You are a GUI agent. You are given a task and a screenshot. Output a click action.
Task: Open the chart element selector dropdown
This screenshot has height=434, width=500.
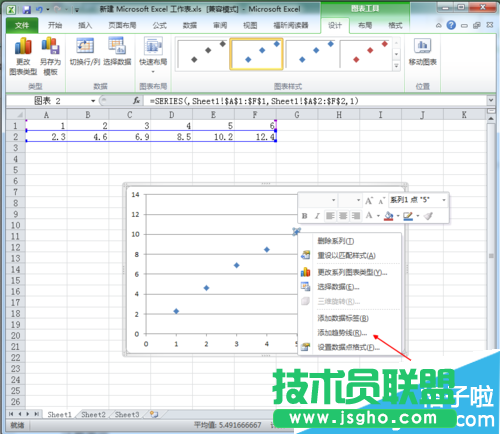[444, 200]
